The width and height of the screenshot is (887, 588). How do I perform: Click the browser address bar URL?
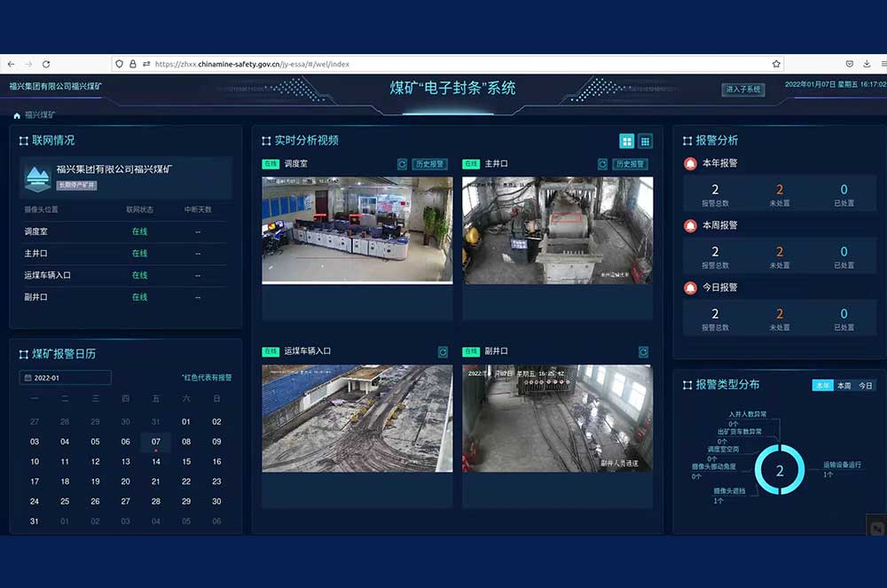pyautogui.click(x=355, y=64)
